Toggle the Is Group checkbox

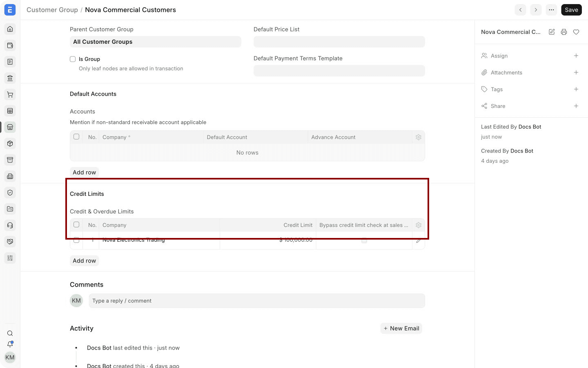point(73,59)
